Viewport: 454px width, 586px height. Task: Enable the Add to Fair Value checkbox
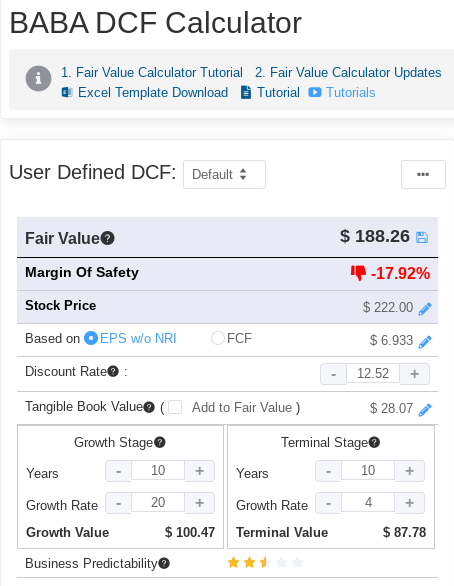pyautogui.click(x=175, y=407)
